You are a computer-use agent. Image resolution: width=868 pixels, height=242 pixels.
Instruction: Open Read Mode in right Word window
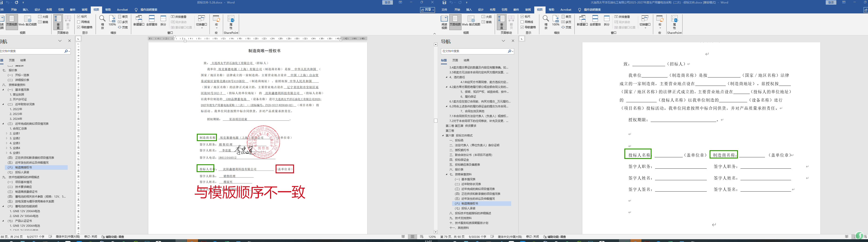point(444,22)
